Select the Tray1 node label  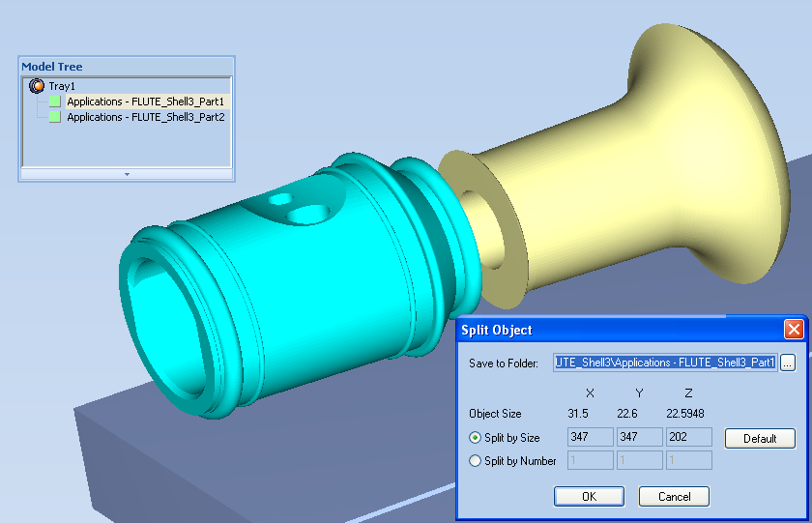click(x=62, y=86)
